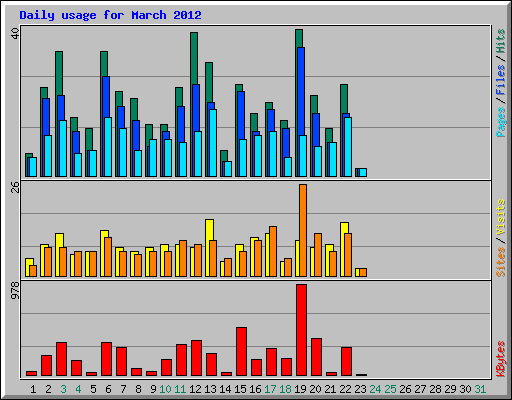The width and height of the screenshot is (512, 400).
Task: Click the 'Daily usage for March 2012' title
Action: pyautogui.click(x=110, y=15)
